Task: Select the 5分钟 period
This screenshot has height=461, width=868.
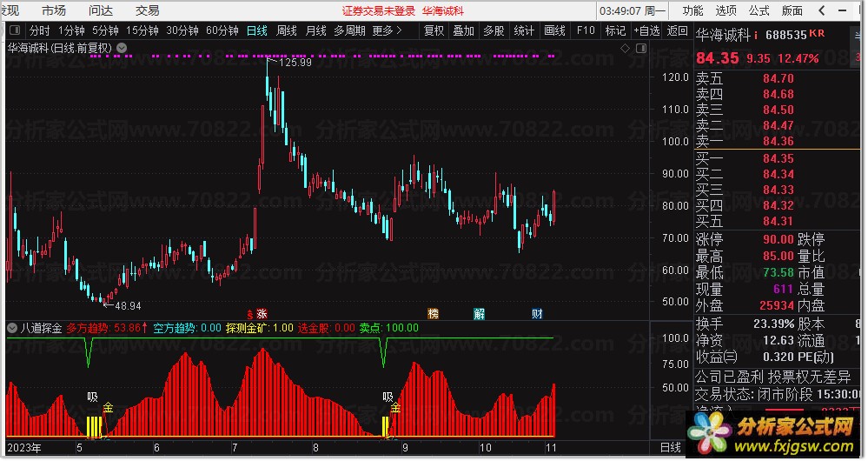Action: [105, 31]
